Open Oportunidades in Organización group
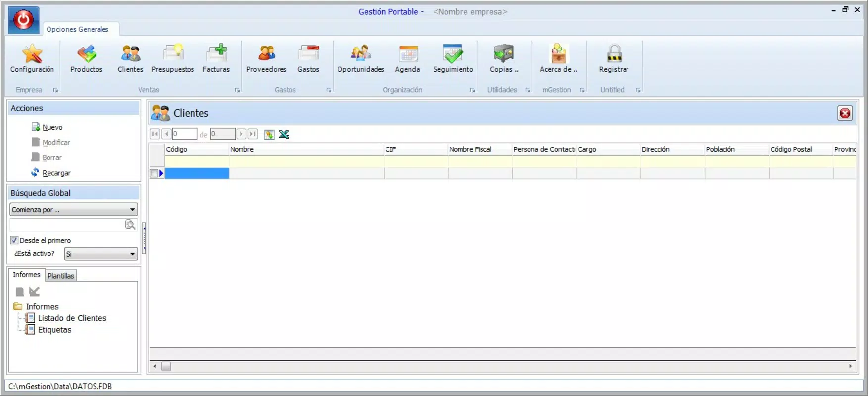Screen dimensions: 868x396 [361, 58]
